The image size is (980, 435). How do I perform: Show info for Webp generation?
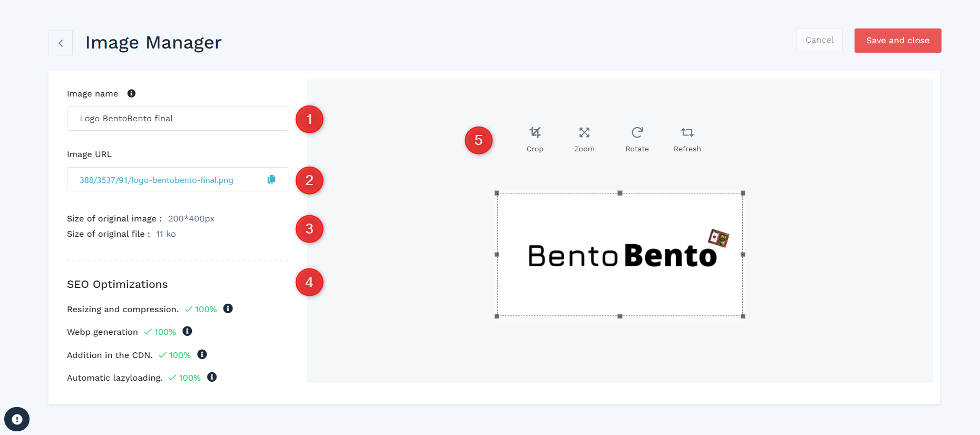point(187,331)
